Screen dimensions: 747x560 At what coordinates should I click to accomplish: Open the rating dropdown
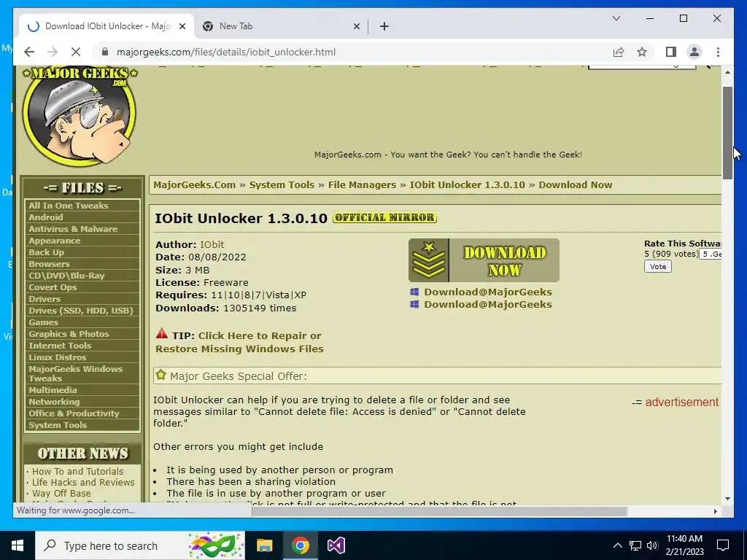711,254
